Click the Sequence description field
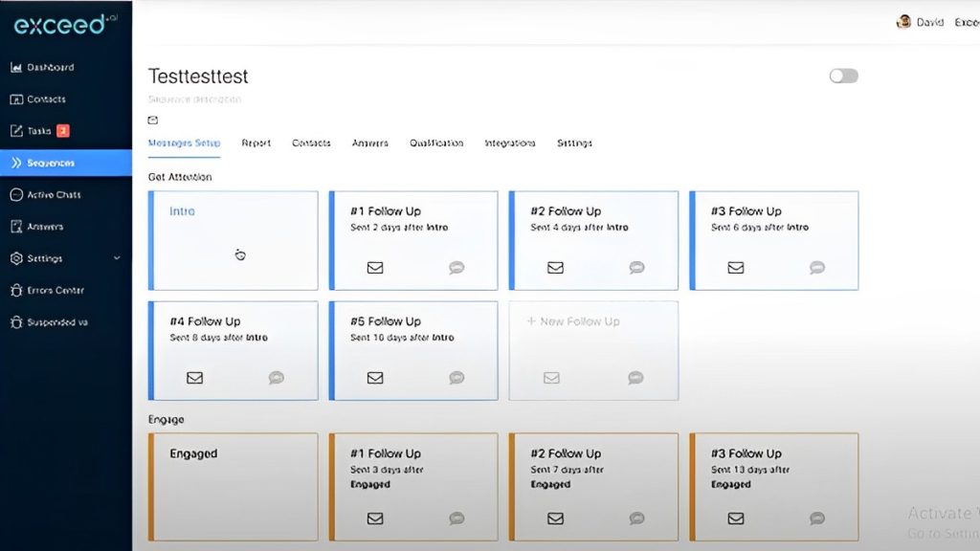Screen dimensions: 980x551 click(195, 99)
